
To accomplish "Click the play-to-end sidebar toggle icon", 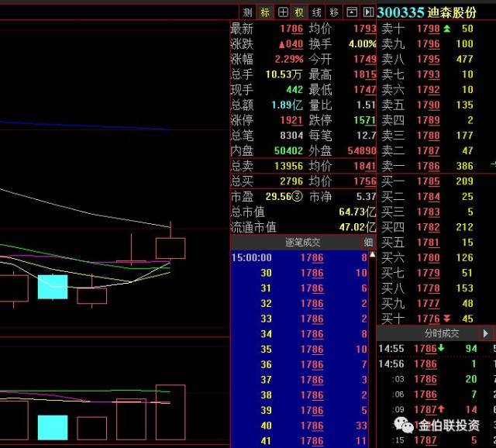I will click(368, 12).
